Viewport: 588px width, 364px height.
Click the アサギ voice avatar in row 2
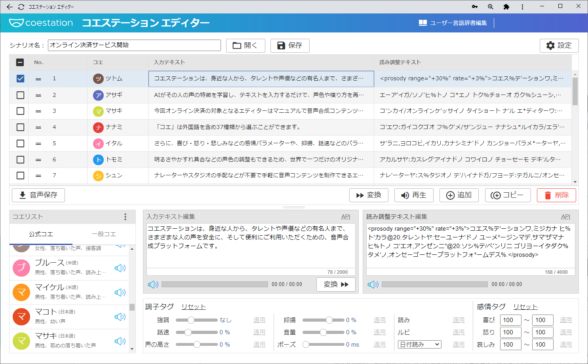pos(98,95)
